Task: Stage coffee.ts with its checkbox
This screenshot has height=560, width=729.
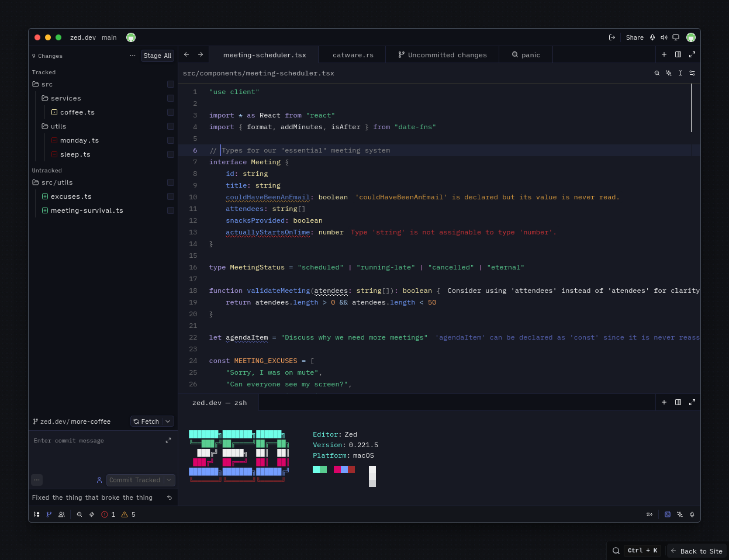Action: point(170,112)
